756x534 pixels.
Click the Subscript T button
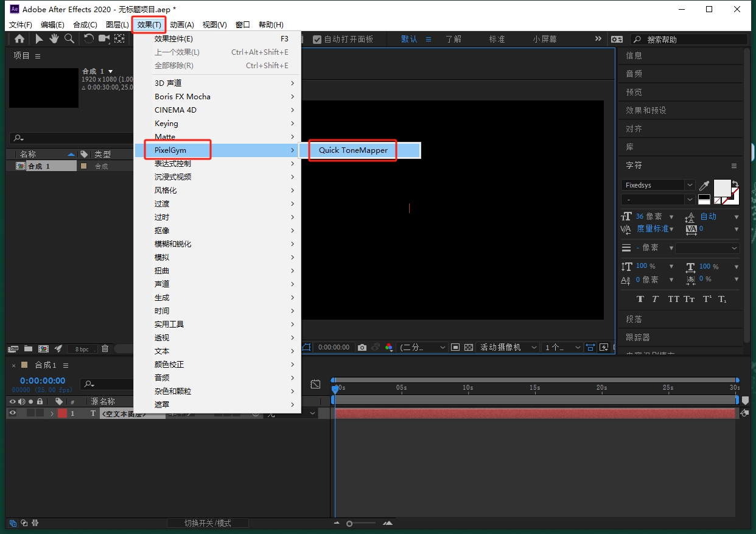coord(722,299)
